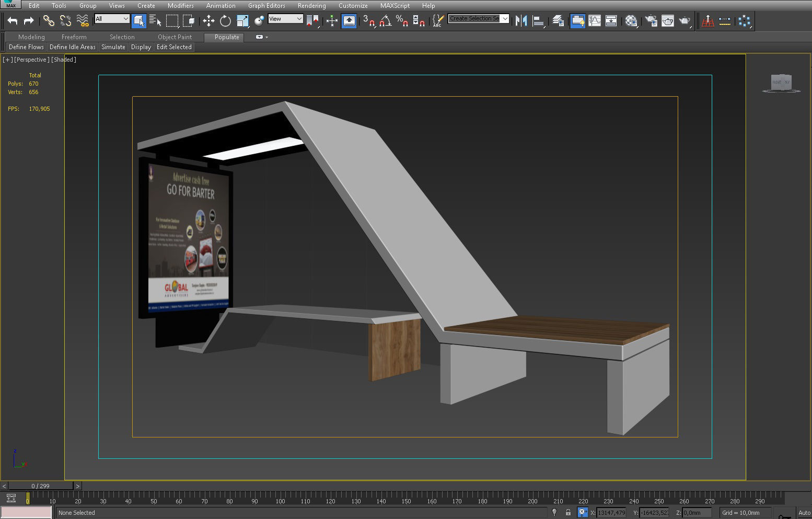Open the Select by Name list icon
Screen dimensions: 812x519
pyautogui.click(x=155, y=21)
